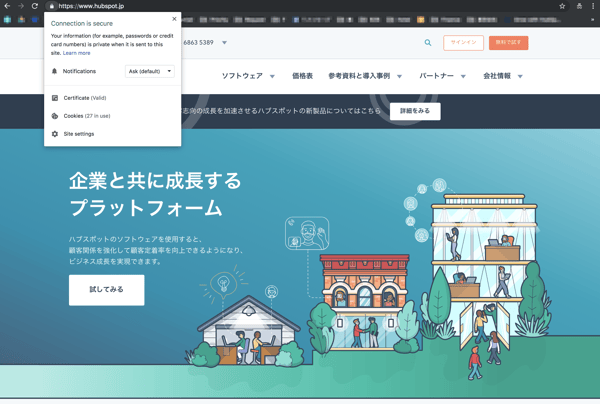The width and height of the screenshot is (600, 404).
Task: Expand the パートナー menu
Action: pyautogui.click(x=442, y=76)
